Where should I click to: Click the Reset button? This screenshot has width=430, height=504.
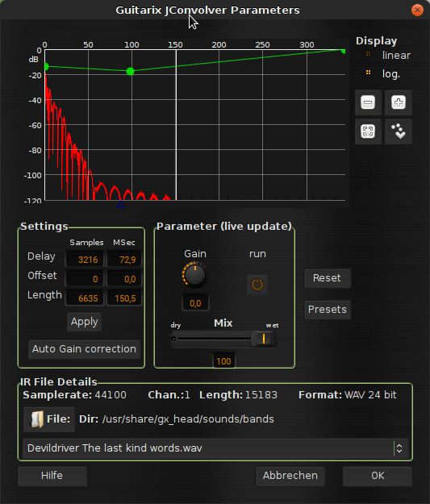(x=327, y=278)
